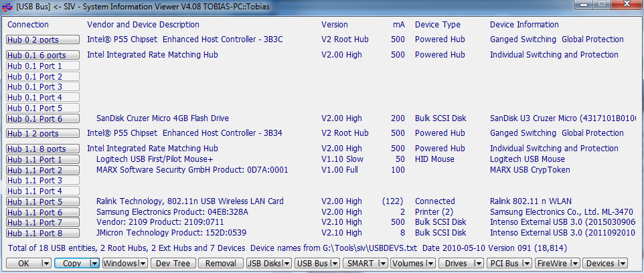The height and width of the screenshot is (273, 644).
Task: Click Enhanced Host Controller - 3B34 text
Action: pos(222,133)
